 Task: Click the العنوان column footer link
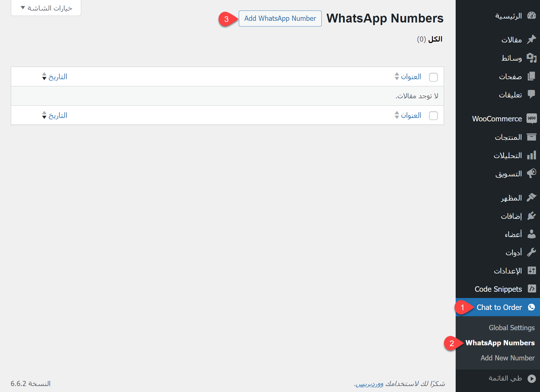click(x=411, y=115)
